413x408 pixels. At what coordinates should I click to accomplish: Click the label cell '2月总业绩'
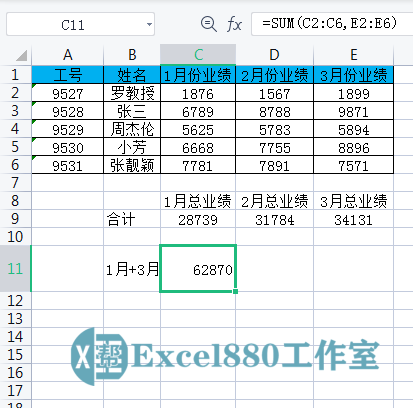point(274,201)
